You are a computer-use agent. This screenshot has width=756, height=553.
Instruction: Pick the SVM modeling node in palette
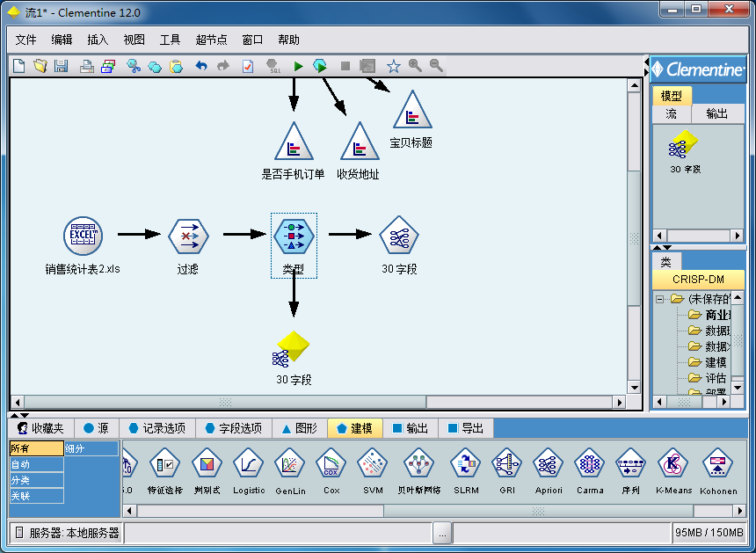coord(373,471)
